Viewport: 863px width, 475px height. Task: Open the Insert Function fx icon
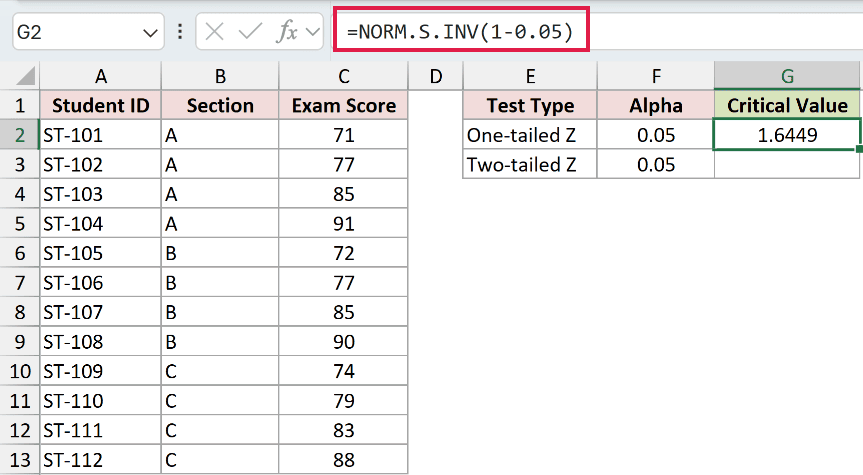(287, 32)
